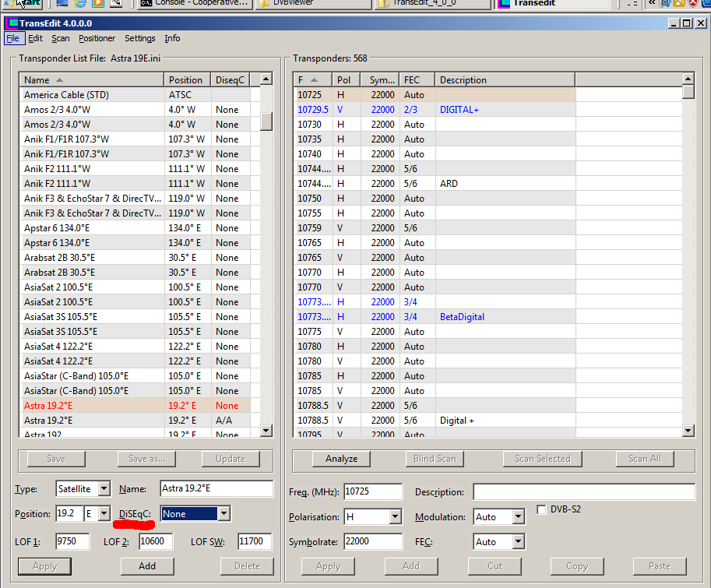Click scroll-down arrow of the transponder list
Screen dimensions: 711x588
[x=688, y=431]
